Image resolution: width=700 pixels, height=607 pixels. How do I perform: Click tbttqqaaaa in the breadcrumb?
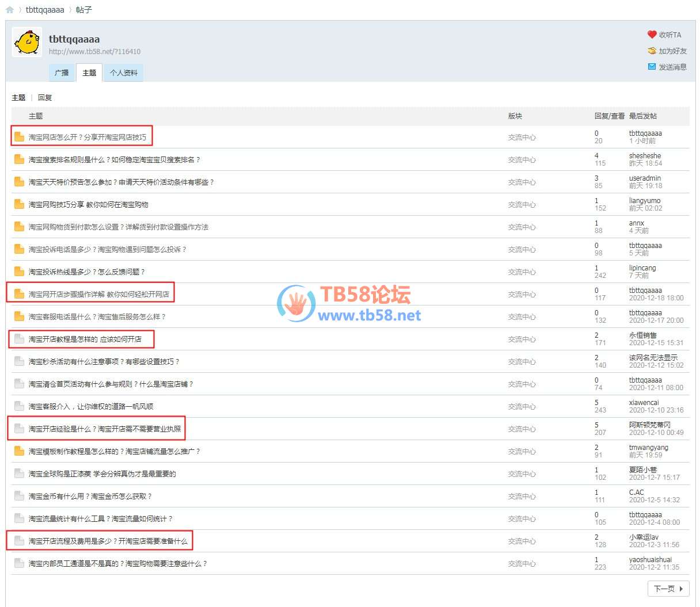45,10
